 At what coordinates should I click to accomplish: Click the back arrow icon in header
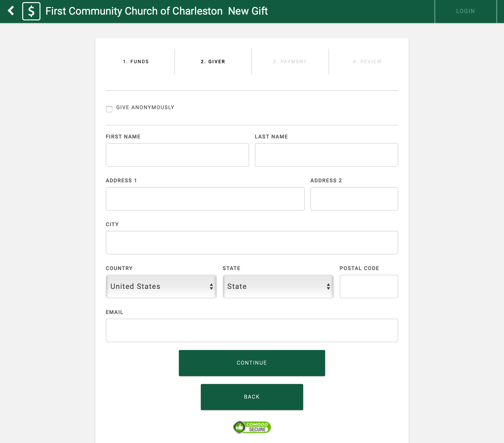pos(11,11)
